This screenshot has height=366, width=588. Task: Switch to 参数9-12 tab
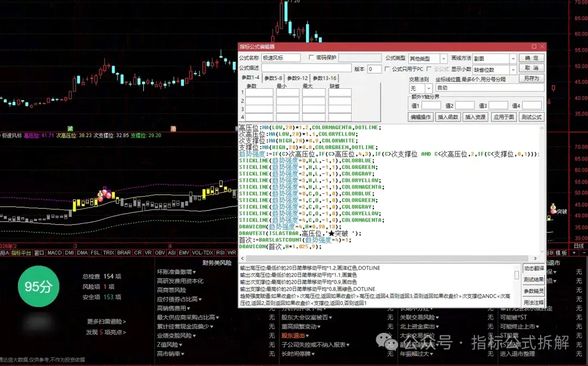(297, 78)
